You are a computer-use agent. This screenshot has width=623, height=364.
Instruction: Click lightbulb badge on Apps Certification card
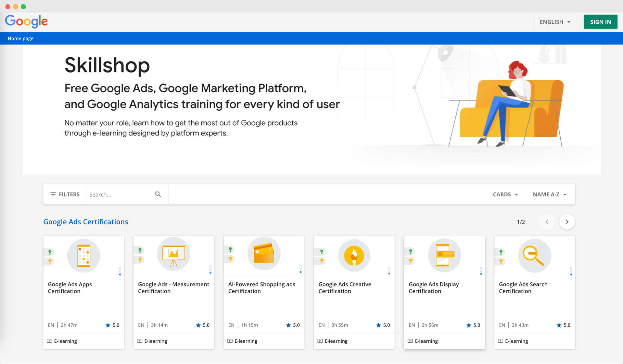click(x=50, y=252)
